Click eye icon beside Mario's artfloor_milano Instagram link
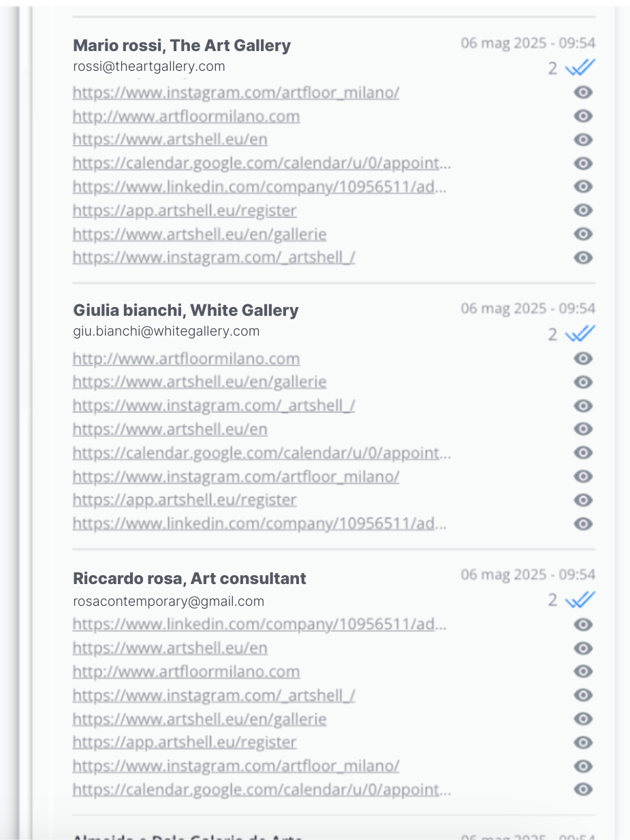The image size is (630, 840). 583,93
